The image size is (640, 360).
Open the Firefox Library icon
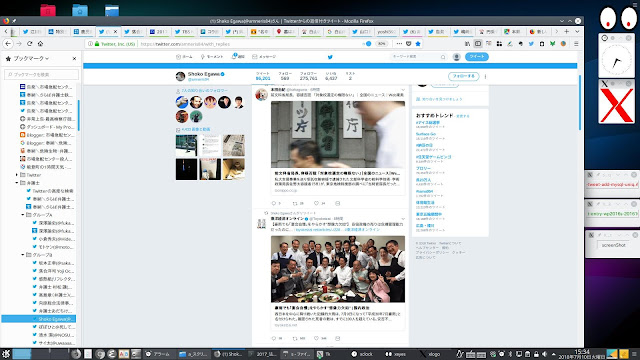467,44
